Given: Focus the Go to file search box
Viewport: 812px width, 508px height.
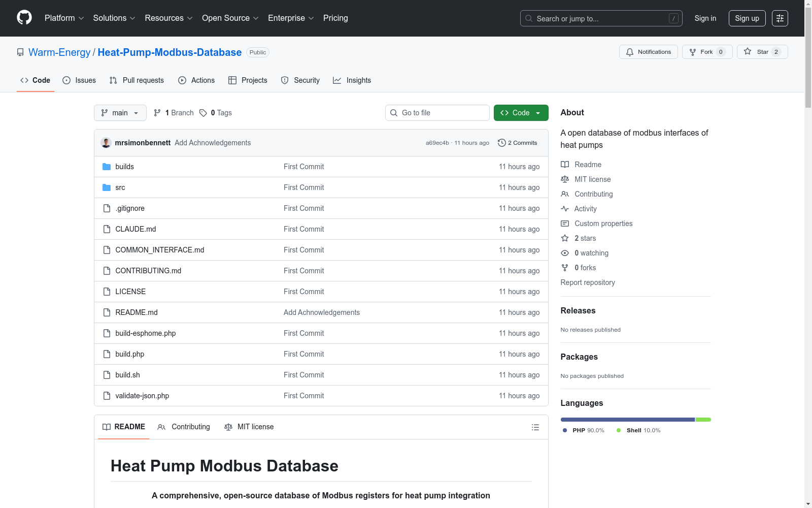Looking at the screenshot, I should point(437,113).
